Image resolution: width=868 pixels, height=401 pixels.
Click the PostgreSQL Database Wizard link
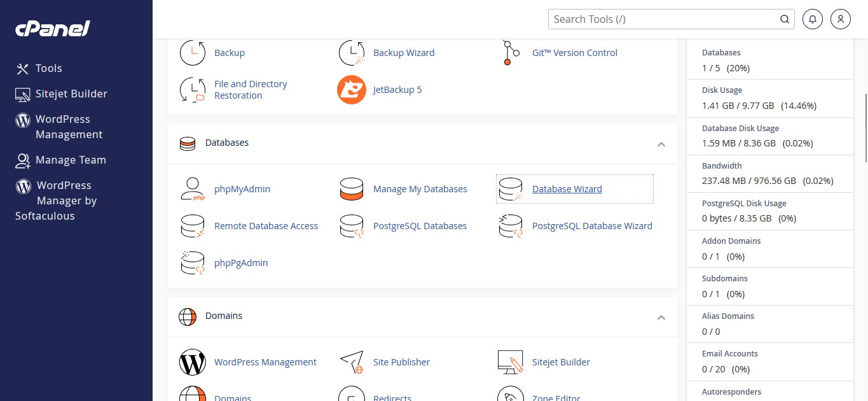[592, 226]
